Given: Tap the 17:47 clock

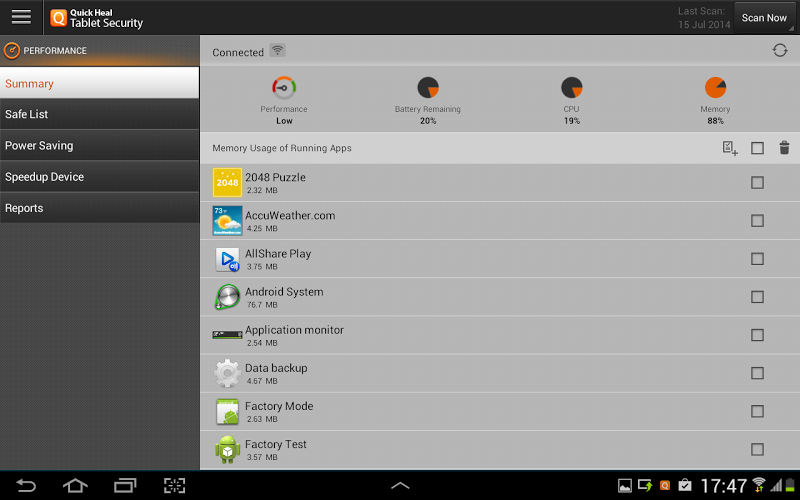Looking at the screenshot, I should point(723,485).
